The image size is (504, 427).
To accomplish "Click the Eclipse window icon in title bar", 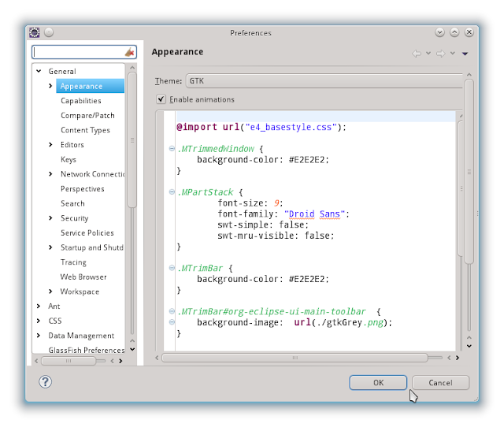I will 35,32.
